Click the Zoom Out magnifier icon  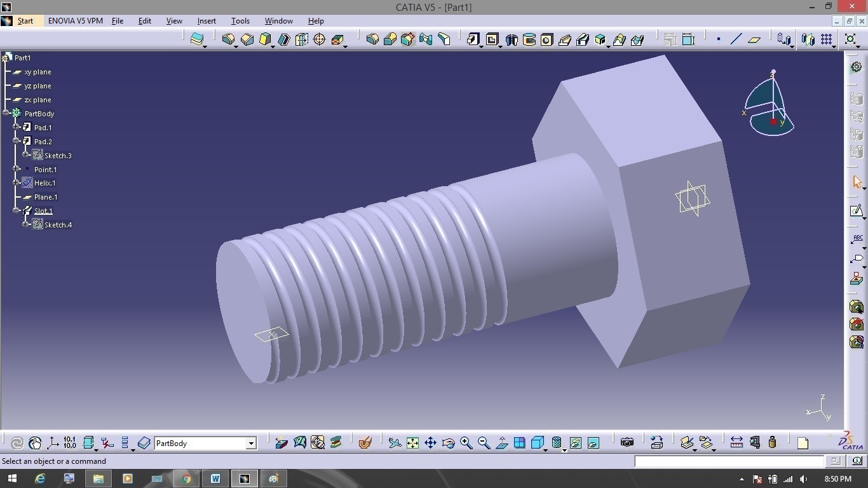tap(484, 443)
